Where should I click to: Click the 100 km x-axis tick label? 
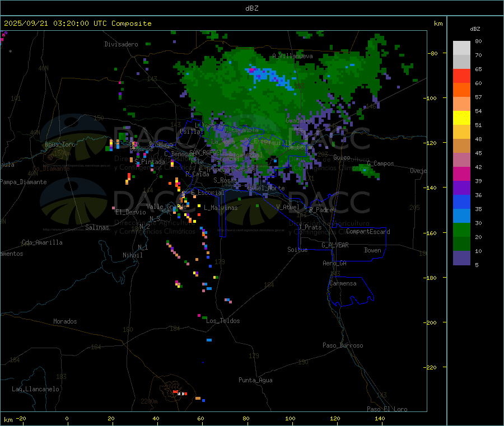(x=290, y=418)
